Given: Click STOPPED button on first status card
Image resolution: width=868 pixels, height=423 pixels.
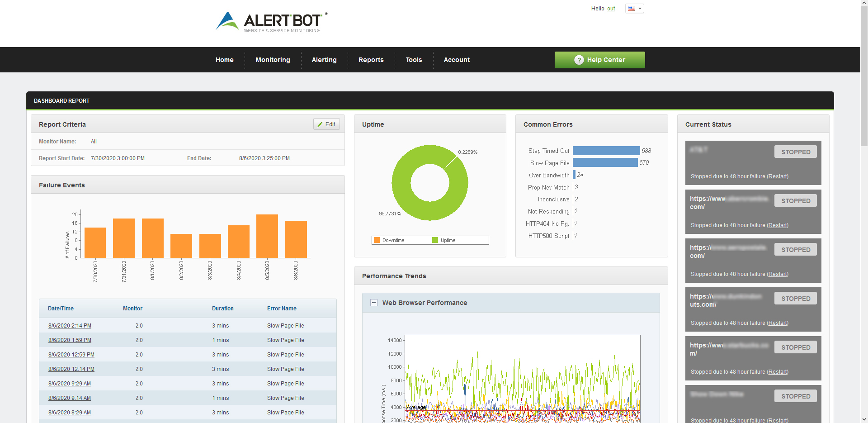Looking at the screenshot, I should click(x=796, y=152).
